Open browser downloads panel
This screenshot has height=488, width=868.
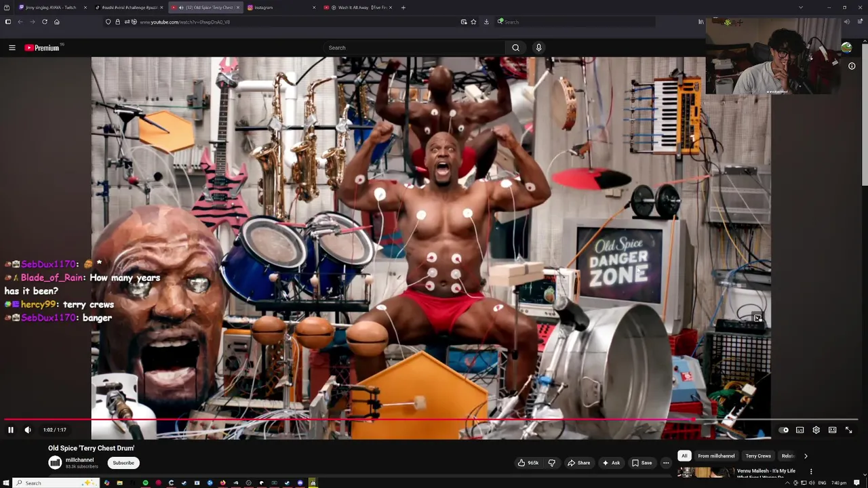click(486, 22)
